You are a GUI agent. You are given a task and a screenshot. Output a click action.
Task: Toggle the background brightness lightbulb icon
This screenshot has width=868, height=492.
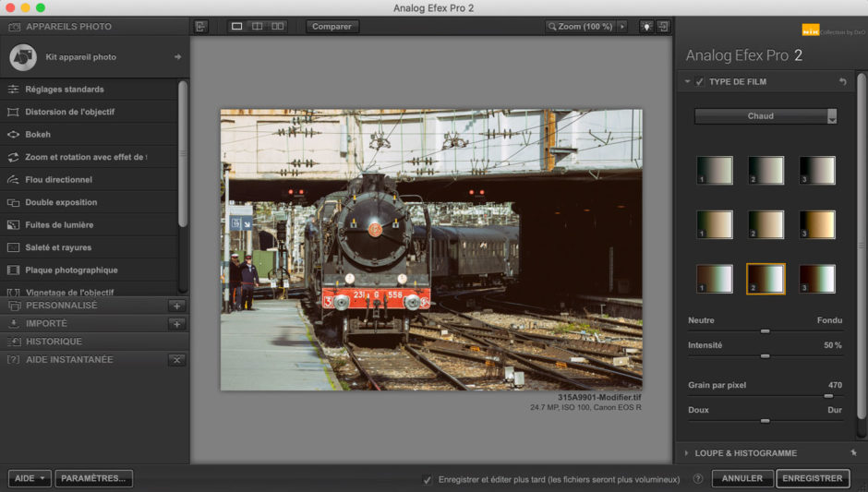pos(646,27)
